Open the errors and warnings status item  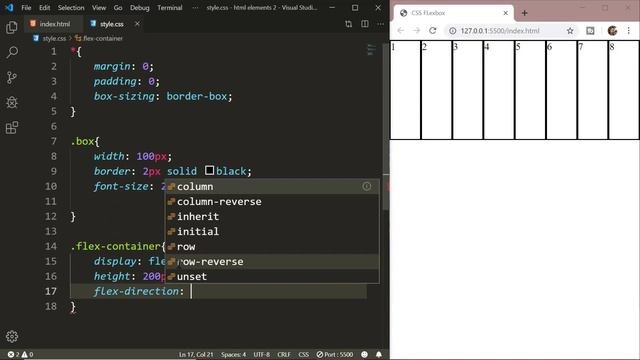pyautogui.click(x=20, y=354)
